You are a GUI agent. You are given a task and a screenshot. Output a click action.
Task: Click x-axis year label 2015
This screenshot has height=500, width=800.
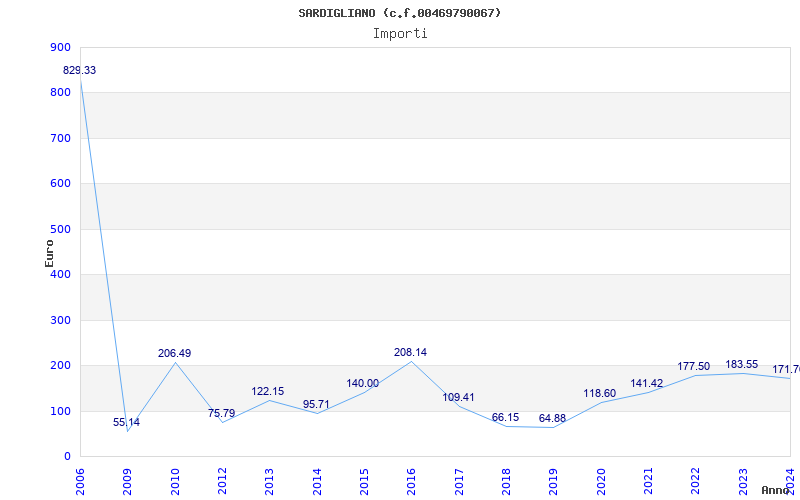[x=364, y=481]
